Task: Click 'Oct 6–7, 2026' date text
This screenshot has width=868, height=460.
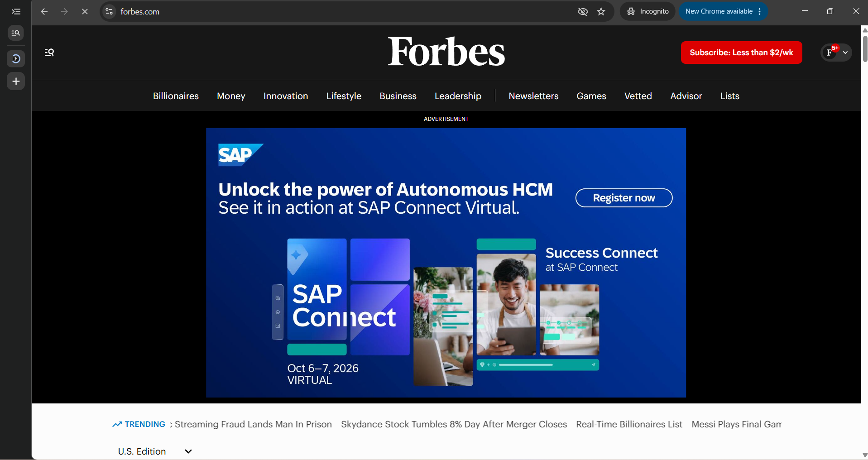Action: (323, 368)
